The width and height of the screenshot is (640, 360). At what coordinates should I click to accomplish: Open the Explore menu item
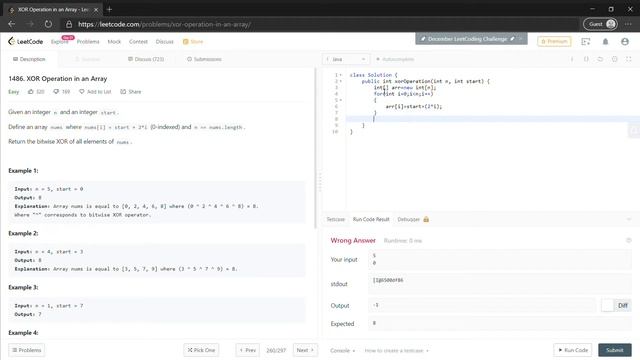(x=60, y=42)
